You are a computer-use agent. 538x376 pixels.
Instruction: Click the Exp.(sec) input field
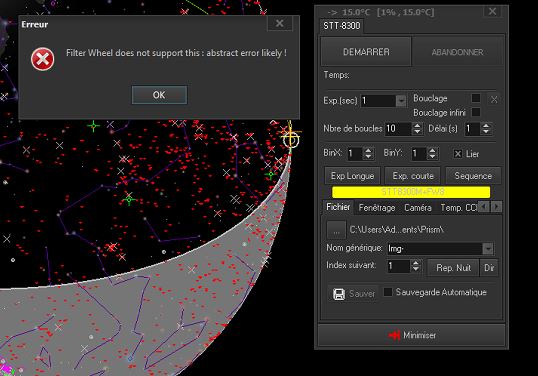pyautogui.click(x=378, y=101)
